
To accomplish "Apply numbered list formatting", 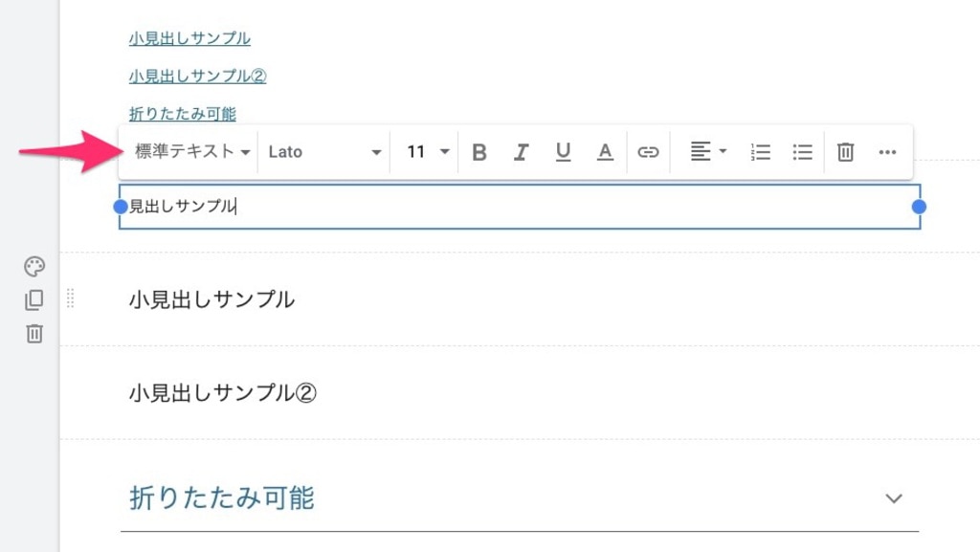I will click(760, 152).
